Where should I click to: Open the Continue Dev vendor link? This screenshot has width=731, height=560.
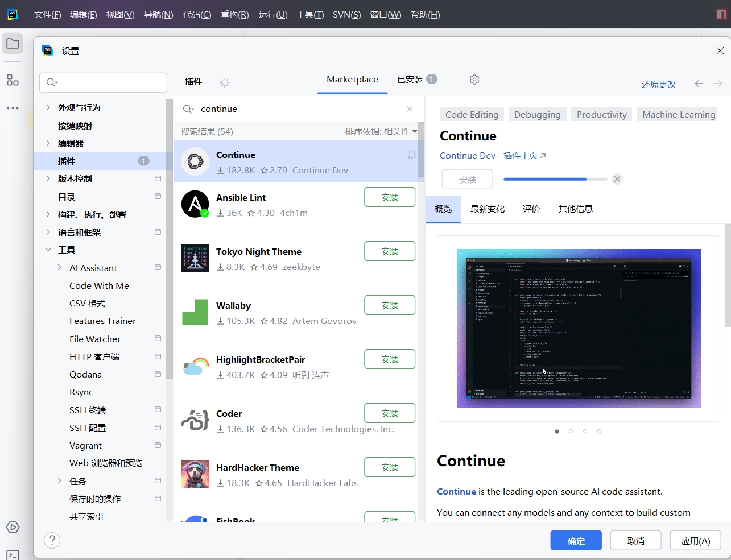[x=468, y=156]
